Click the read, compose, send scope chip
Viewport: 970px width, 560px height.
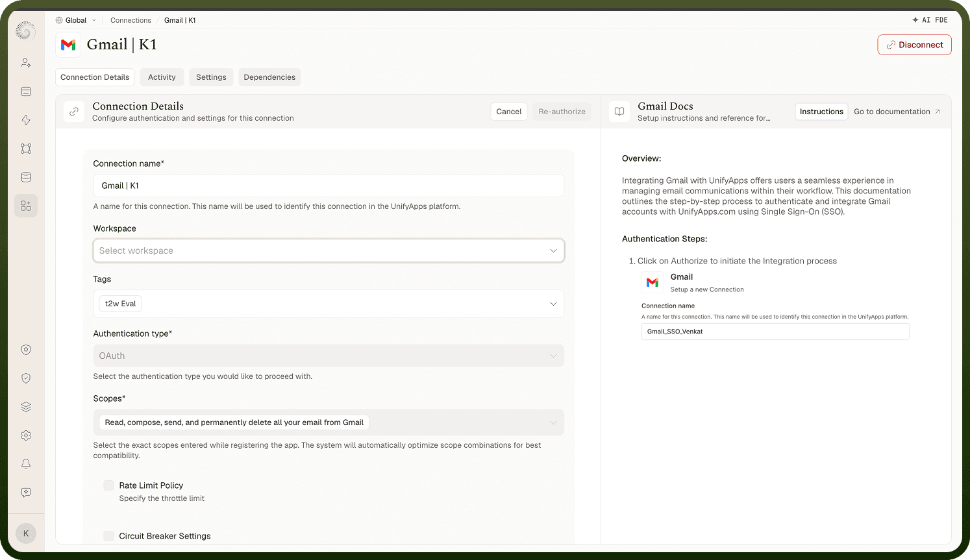[234, 422]
